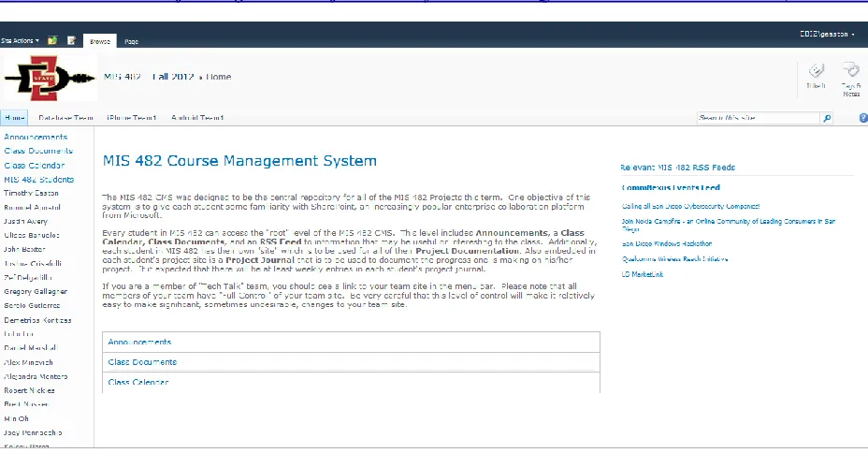This screenshot has height=453, width=868.
Task: Open Alex Minevich's student site
Action: pyautogui.click(x=28, y=362)
